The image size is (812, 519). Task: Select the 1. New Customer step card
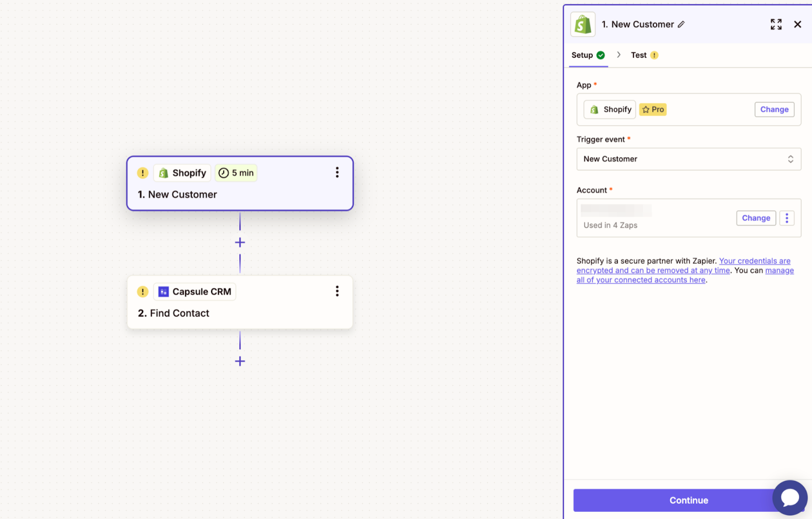240,183
